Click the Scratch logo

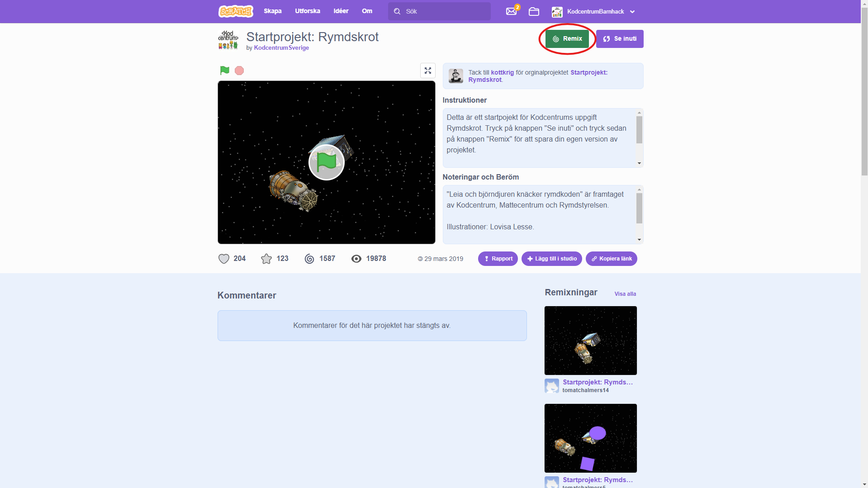236,11
